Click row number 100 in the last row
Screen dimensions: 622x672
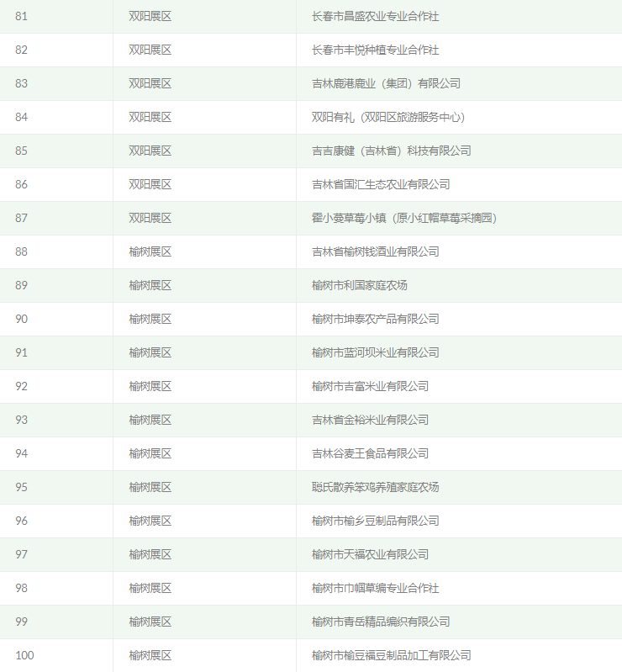[24, 655]
